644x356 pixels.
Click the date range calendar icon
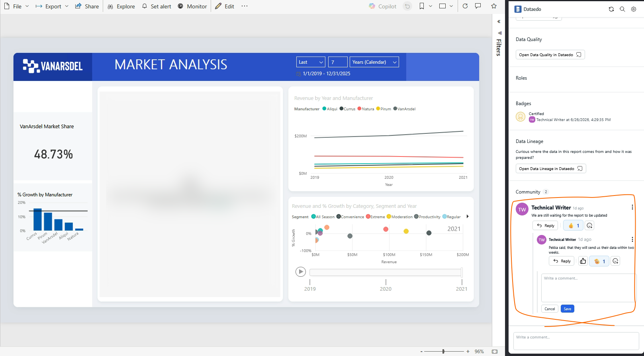point(299,74)
